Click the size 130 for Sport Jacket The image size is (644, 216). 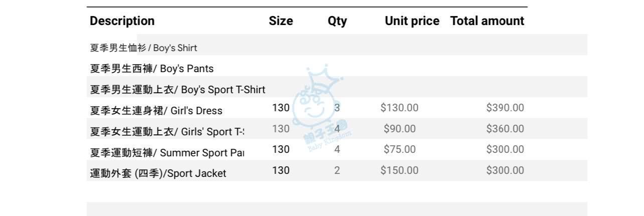(281, 170)
